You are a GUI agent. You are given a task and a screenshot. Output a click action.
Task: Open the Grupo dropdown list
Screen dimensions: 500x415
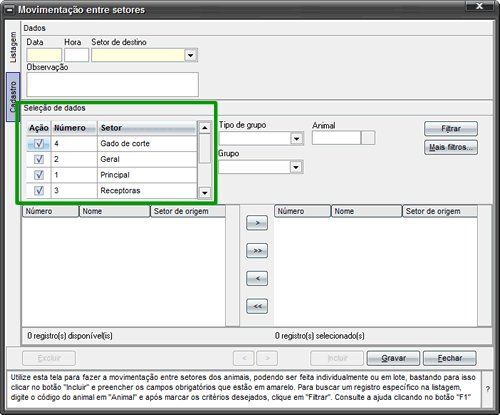296,167
